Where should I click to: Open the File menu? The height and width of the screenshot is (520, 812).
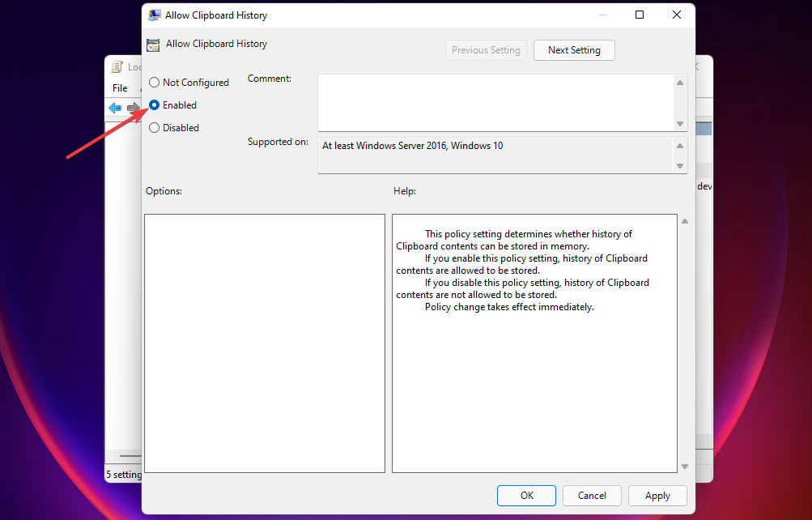[119, 87]
